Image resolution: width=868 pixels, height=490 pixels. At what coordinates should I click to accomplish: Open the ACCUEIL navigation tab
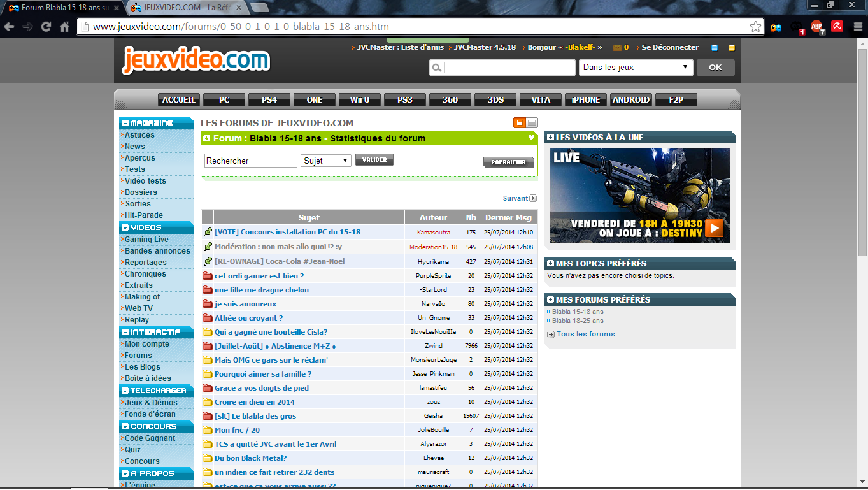click(179, 100)
